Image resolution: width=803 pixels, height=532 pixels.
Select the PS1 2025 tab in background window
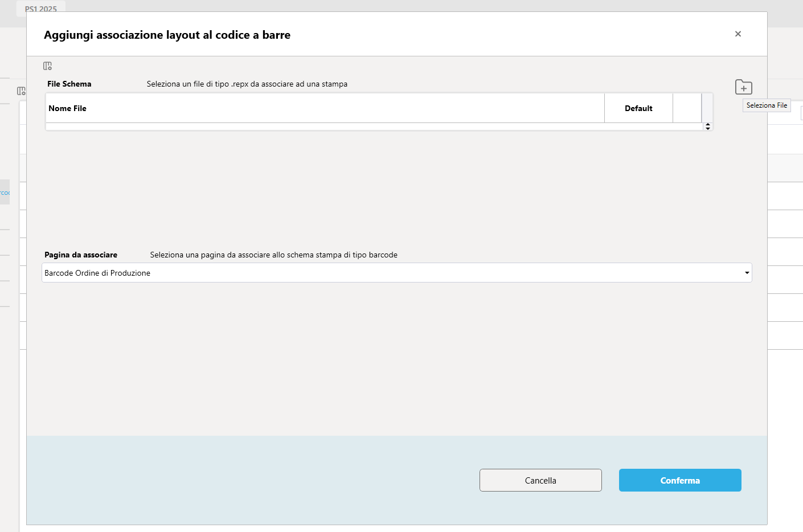41,9
